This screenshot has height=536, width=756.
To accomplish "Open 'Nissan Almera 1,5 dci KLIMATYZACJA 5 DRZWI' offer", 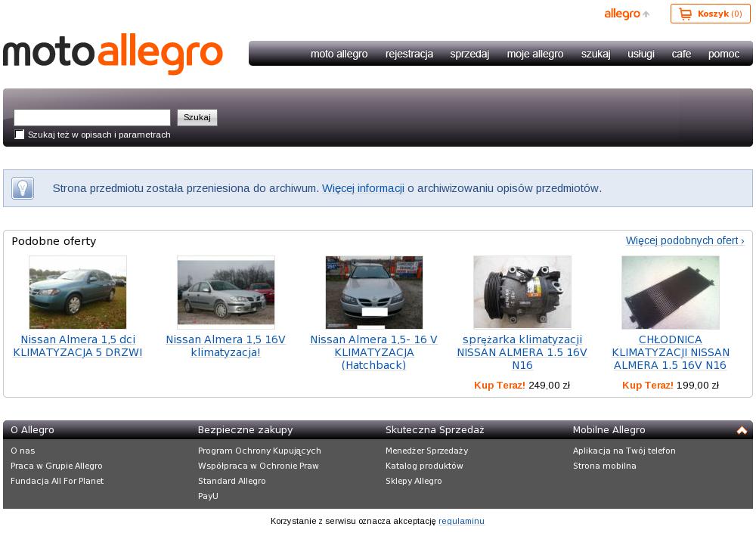I will (78, 346).
